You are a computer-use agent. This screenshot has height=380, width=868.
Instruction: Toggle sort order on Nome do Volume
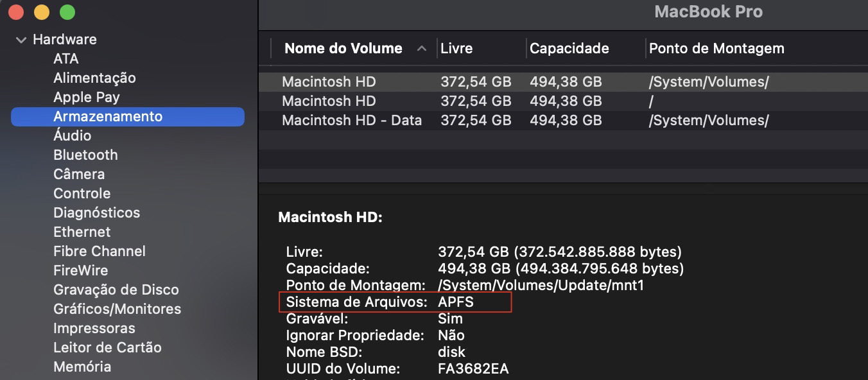click(x=343, y=48)
